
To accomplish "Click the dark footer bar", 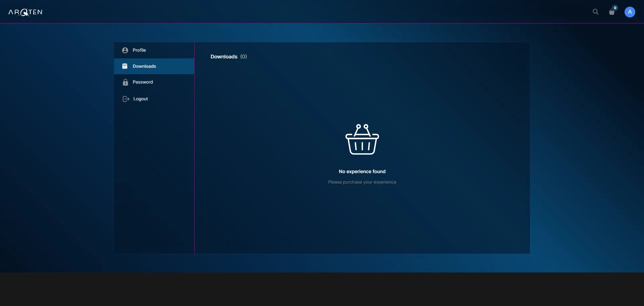I will click(322, 289).
